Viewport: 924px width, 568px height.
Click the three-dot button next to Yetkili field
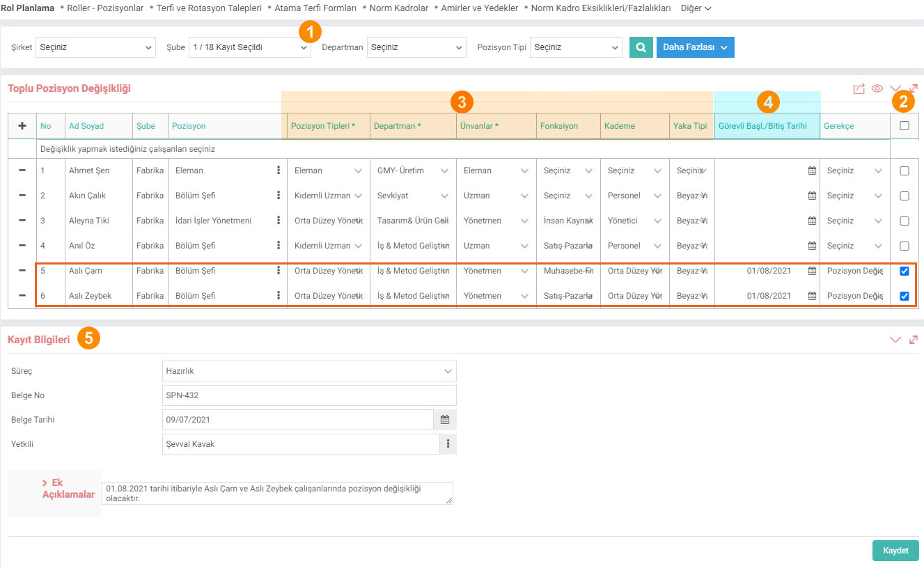coord(448,443)
